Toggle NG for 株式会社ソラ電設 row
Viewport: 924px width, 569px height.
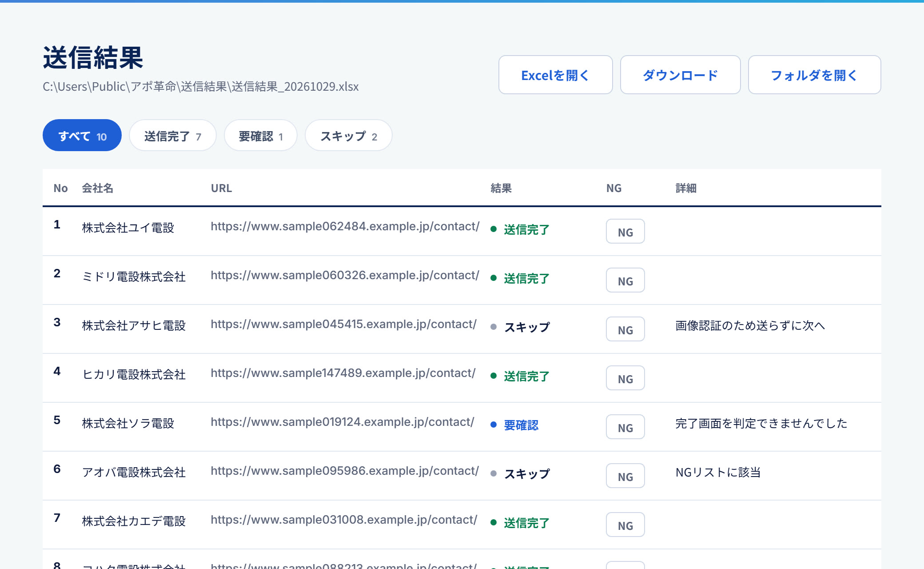click(x=625, y=427)
